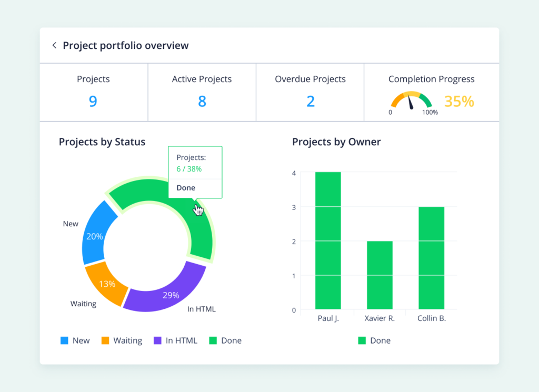This screenshot has height=392, width=539.
Task: Toggle the In HTML legend swatch
Action: point(157,340)
